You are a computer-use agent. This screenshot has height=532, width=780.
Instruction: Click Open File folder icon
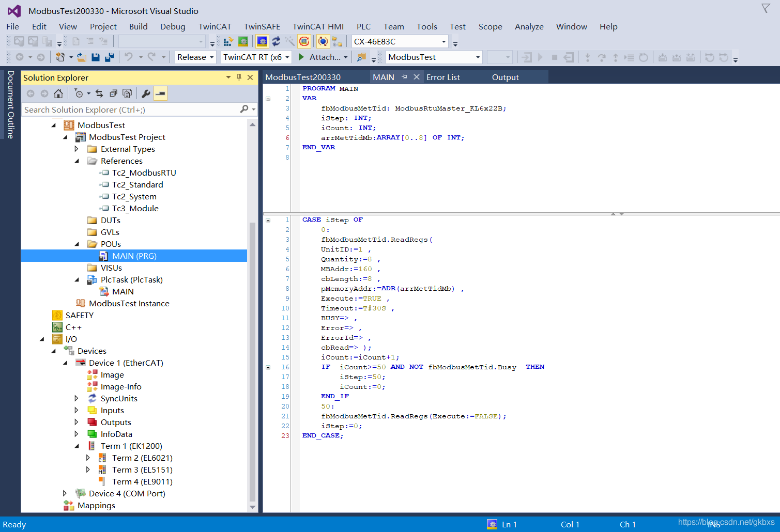point(82,57)
